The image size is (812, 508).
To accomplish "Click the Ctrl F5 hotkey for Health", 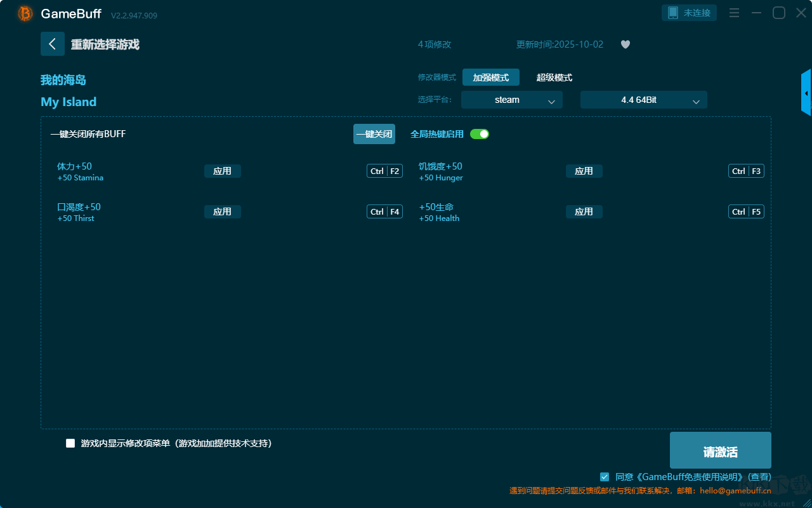I will [746, 211].
